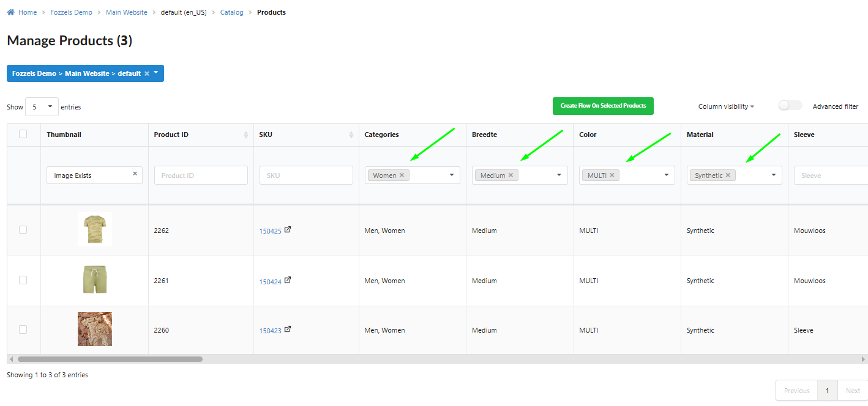The width and height of the screenshot is (868, 406).
Task: Remove the Medium Breedte filter tag
Action: point(511,175)
